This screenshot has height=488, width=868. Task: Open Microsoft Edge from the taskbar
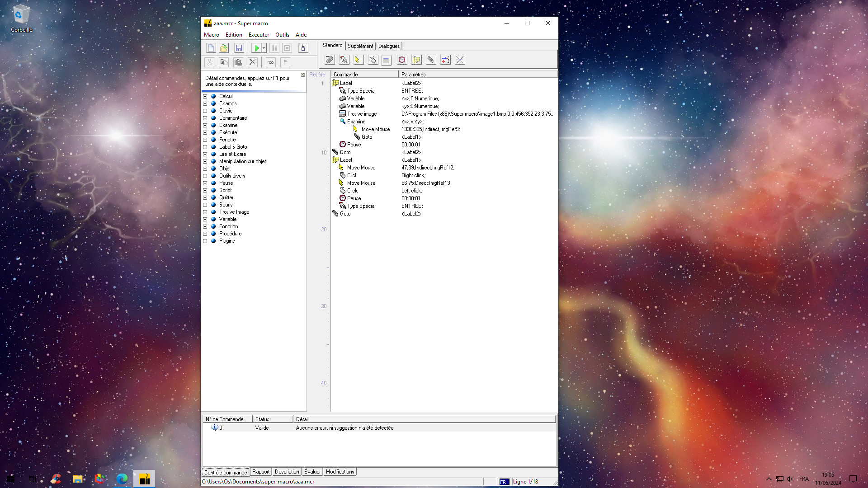click(x=122, y=479)
